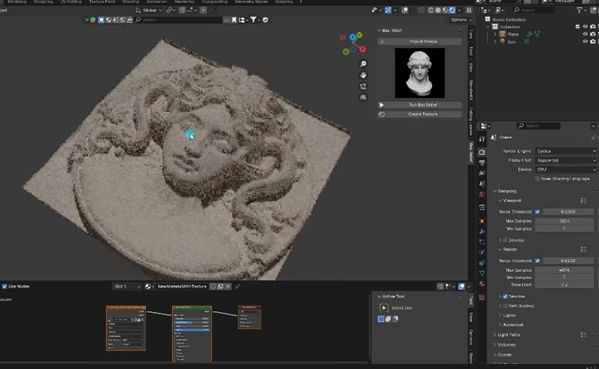Screen dimensions: 599x369
Task: Open outliner display mode dropdown
Action: coord(486,10)
